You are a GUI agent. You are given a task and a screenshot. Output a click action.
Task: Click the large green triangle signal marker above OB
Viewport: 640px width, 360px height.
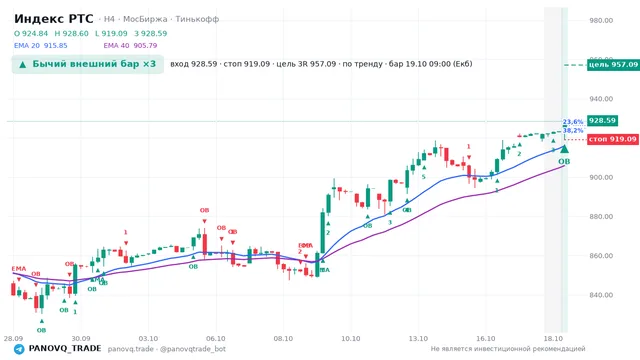(x=564, y=149)
